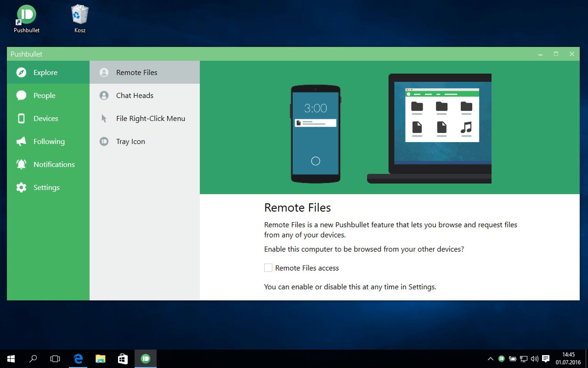Enable the Remote Files access checkbox
This screenshot has width=588, height=368.
point(268,268)
